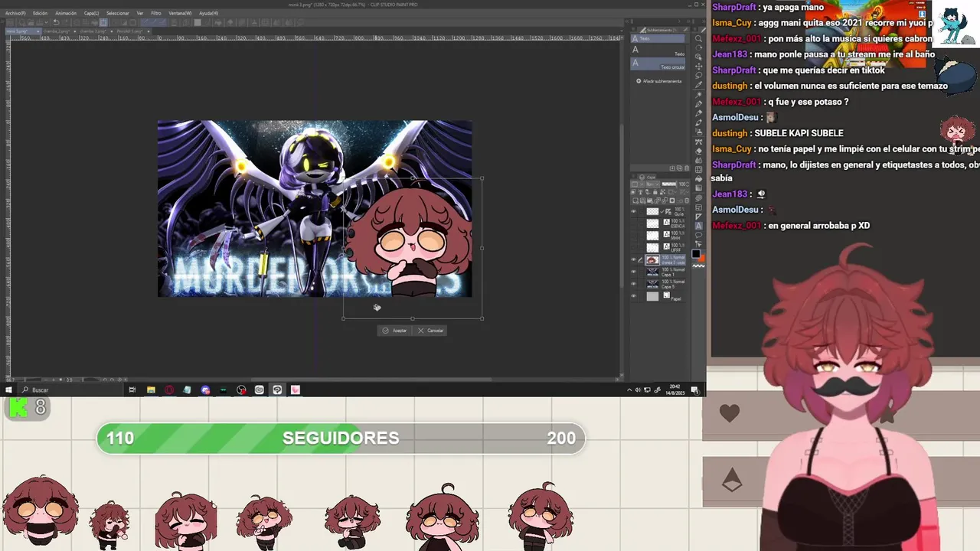980x551 pixels.
Task: Open Windows Start menu
Action: [x=8, y=390]
